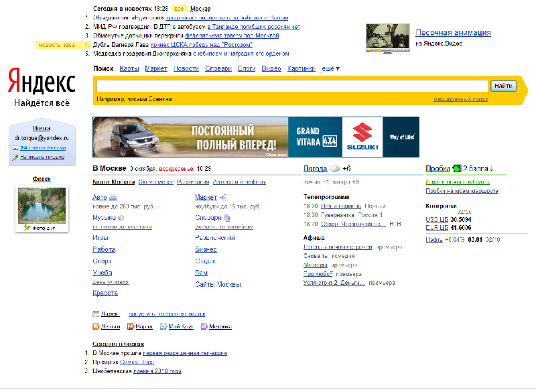Open the Новости tab
The image size is (536, 392).
tap(186, 69)
